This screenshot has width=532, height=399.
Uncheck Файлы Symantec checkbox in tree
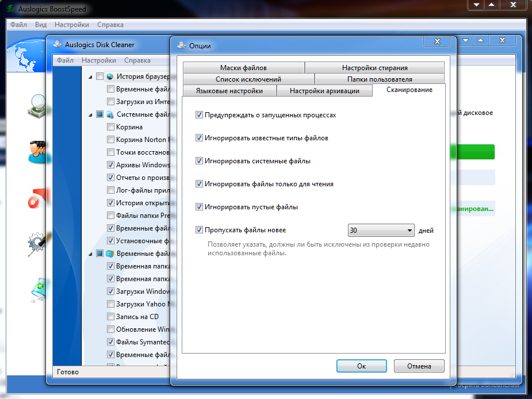pos(110,342)
